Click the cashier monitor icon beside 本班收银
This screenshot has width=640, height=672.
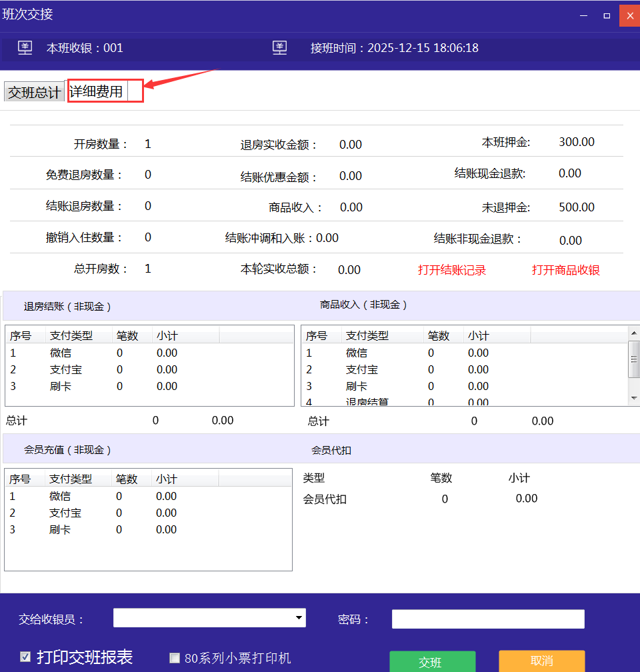(25, 48)
